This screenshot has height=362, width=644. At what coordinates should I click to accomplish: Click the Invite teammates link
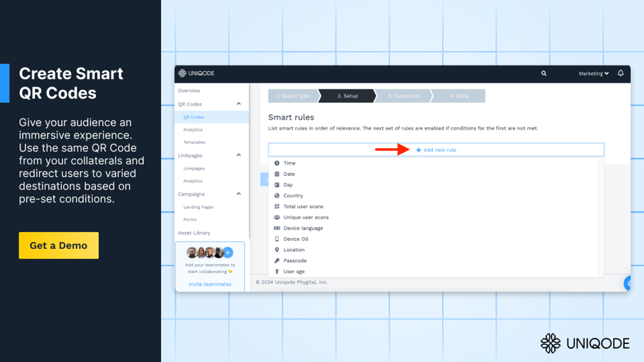pos(210,284)
